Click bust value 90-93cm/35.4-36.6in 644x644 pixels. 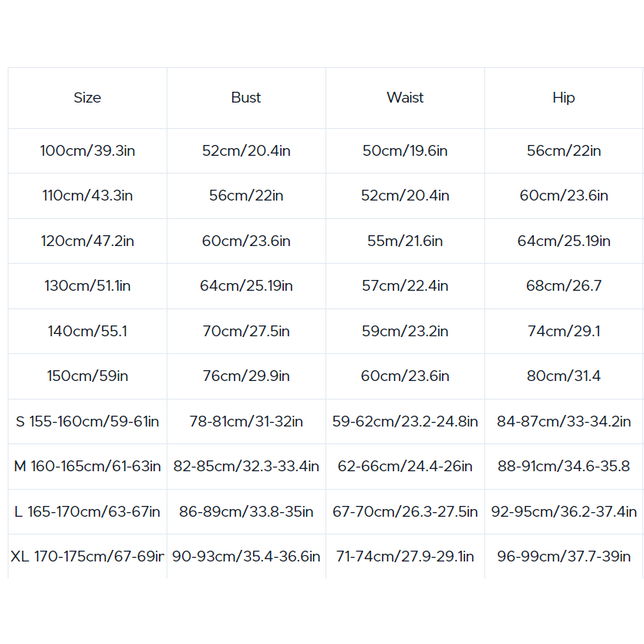[x=246, y=557]
